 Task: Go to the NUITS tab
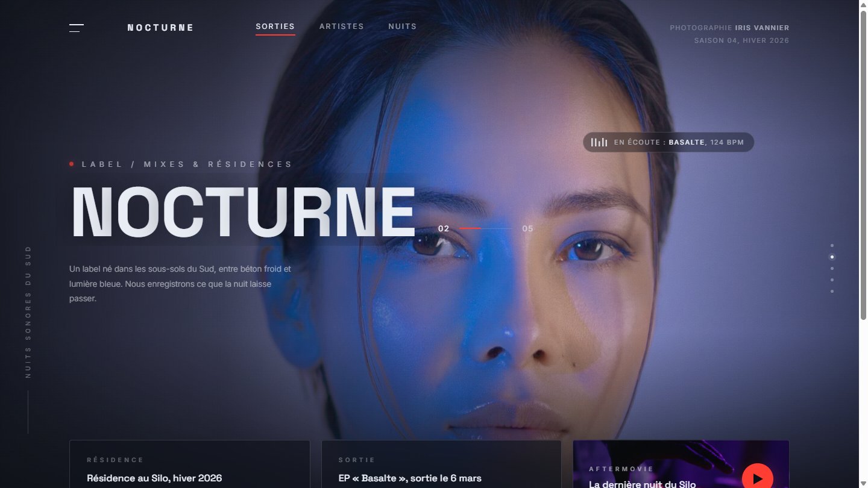click(402, 27)
